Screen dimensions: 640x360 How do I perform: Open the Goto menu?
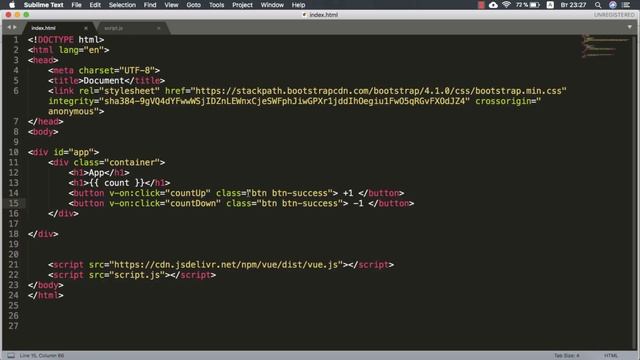[193, 5]
